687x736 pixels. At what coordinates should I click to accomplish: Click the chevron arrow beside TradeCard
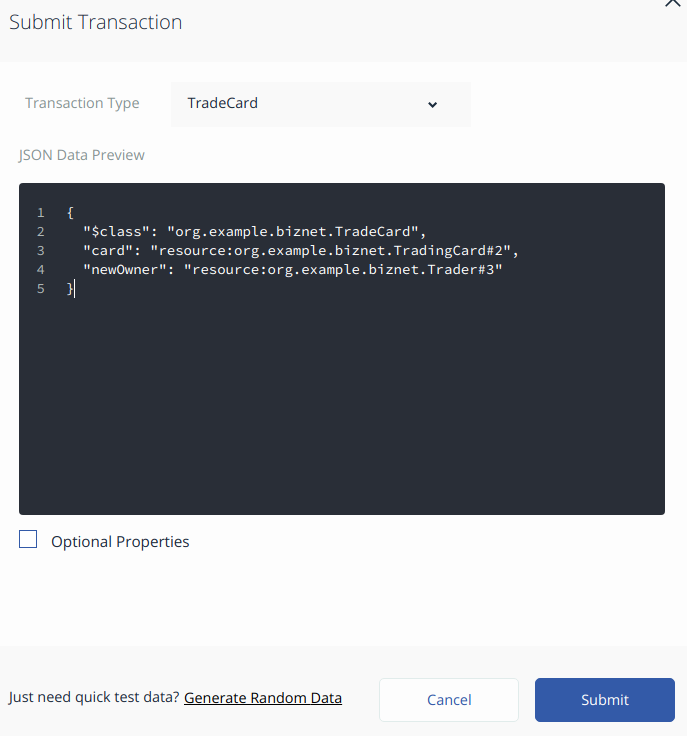[x=432, y=105]
